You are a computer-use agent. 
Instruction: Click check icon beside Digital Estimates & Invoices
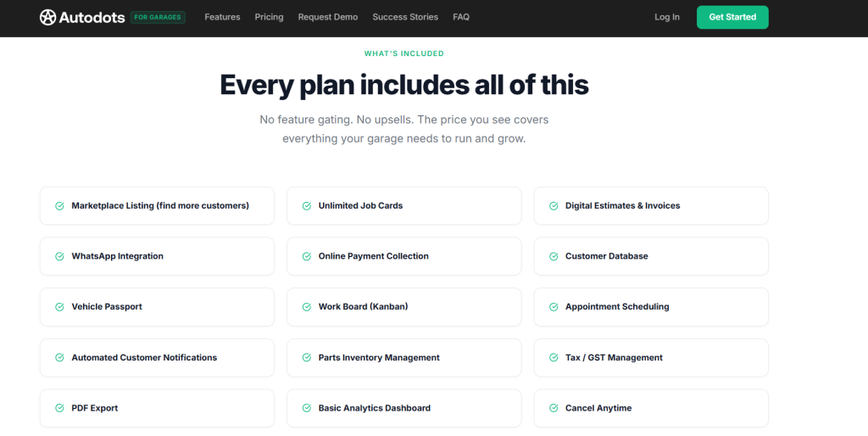pyautogui.click(x=553, y=206)
